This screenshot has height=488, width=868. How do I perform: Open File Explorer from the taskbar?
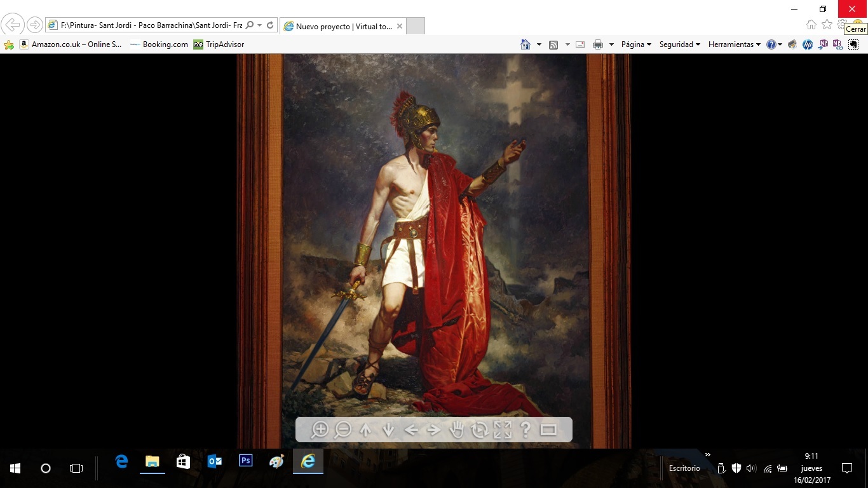(153, 462)
